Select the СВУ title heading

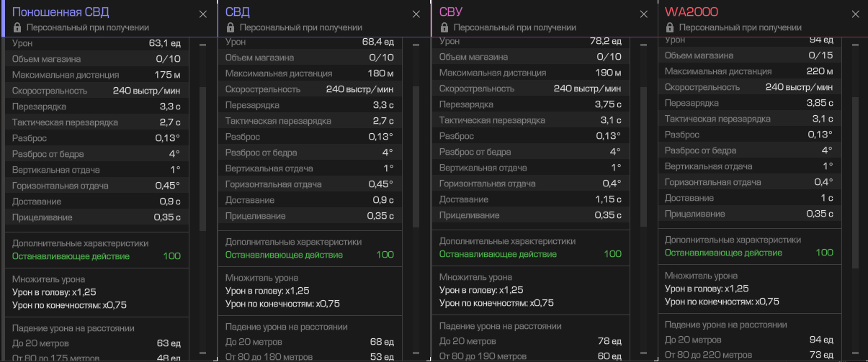coord(451,12)
